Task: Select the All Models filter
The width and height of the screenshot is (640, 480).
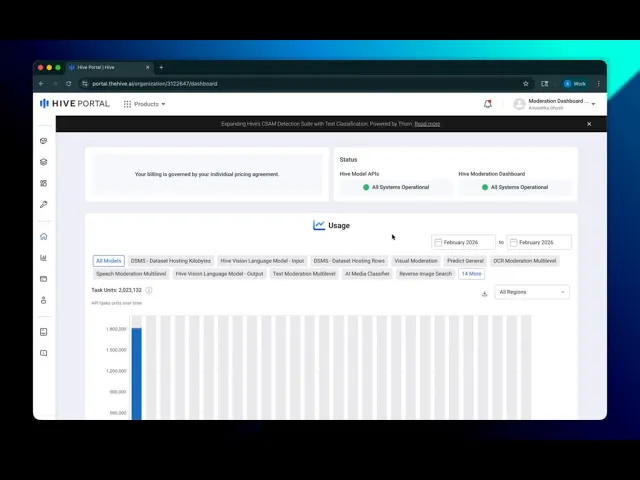Action: 109,261
